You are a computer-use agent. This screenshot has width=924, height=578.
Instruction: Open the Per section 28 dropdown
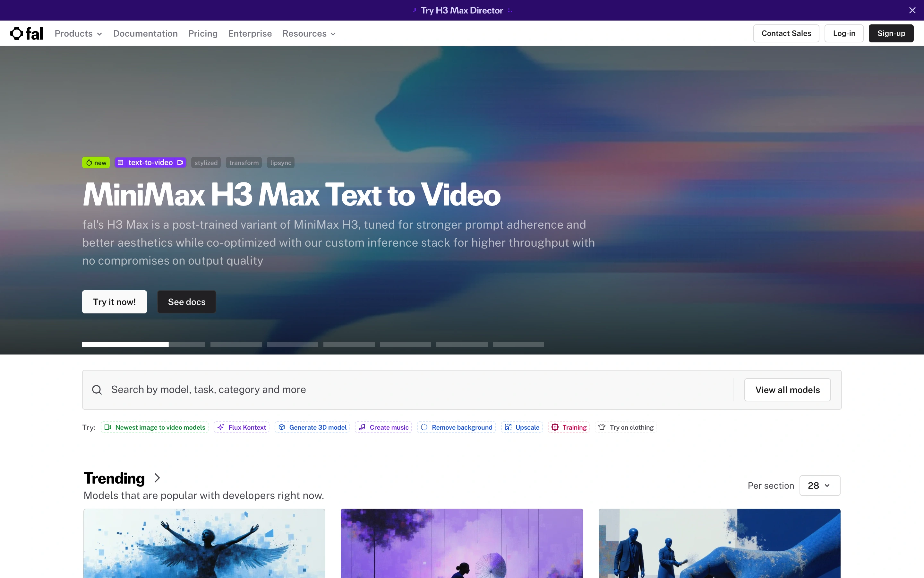pyautogui.click(x=820, y=486)
